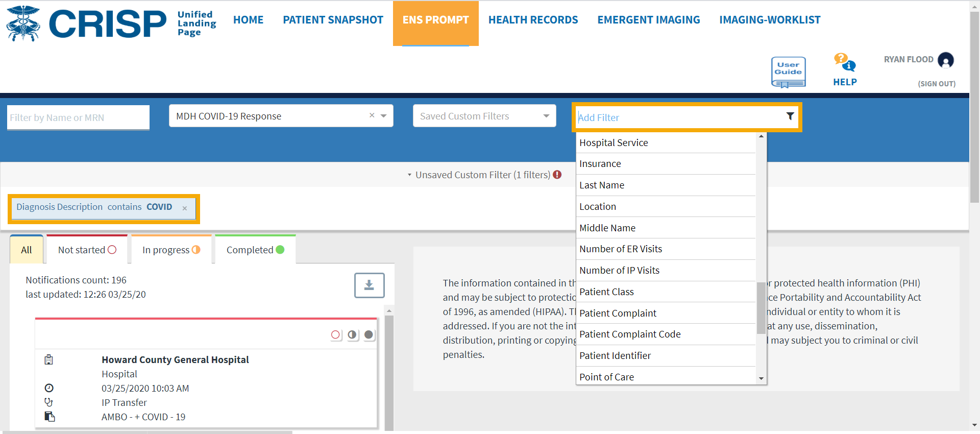Screen dimensions: 980x434
Task: Click the hospital building icon on Howard County card
Action: 49,359
